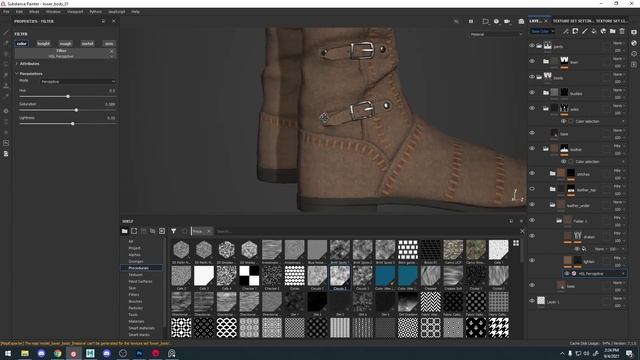The height and width of the screenshot is (360, 640).
Task: Select the paint brush tool in left toolbar
Action: pyautogui.click(x=6, y=33)
